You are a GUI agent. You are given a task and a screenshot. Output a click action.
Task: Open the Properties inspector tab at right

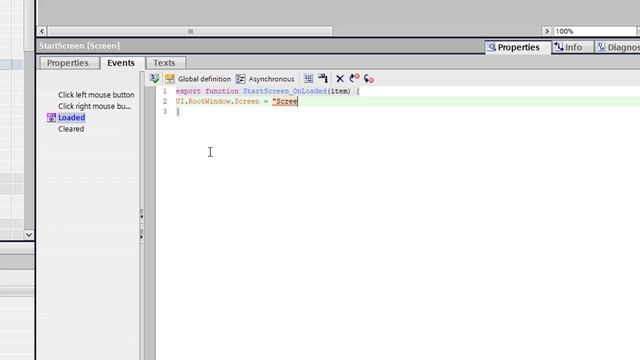(518, 47)
